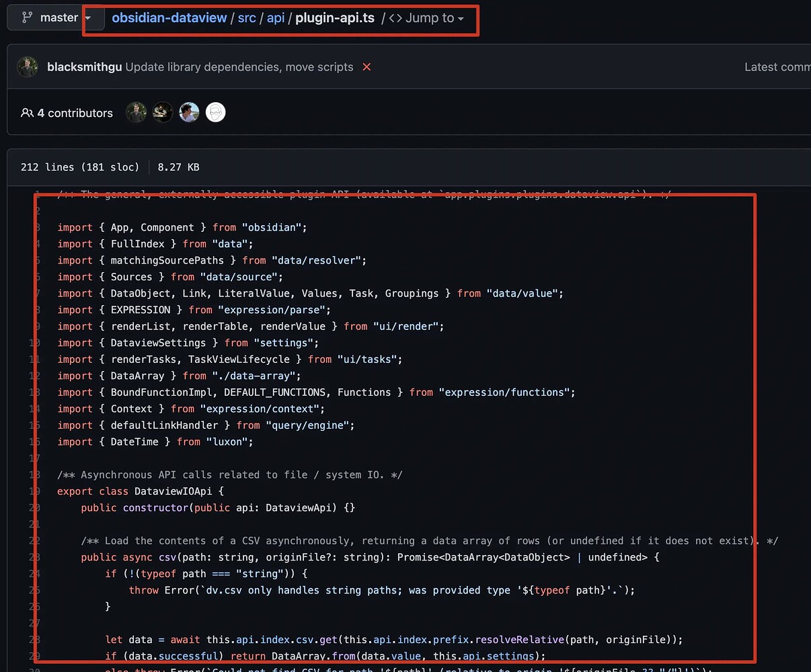Image resolution: width=811 pixels, height=672 pixels.
Task: Open blacksmithgu's avatar next to the commit message
Action: [x=28, y=67]
